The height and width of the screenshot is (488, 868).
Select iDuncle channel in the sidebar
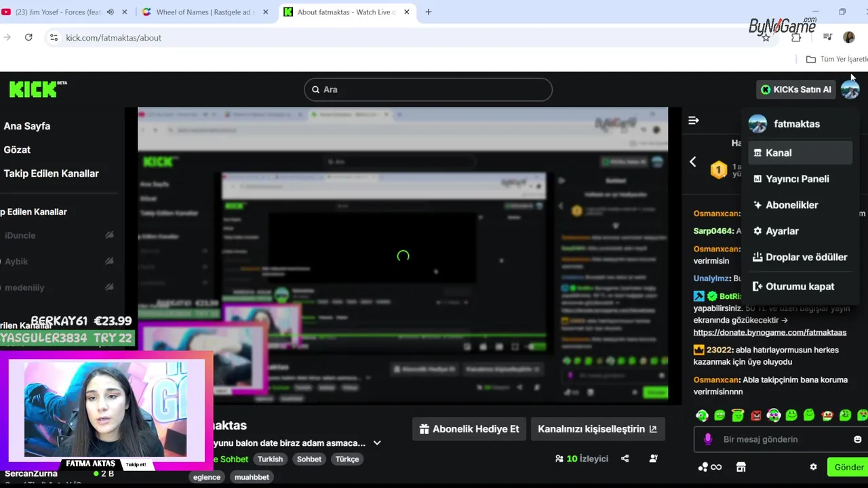pos(20,235)
